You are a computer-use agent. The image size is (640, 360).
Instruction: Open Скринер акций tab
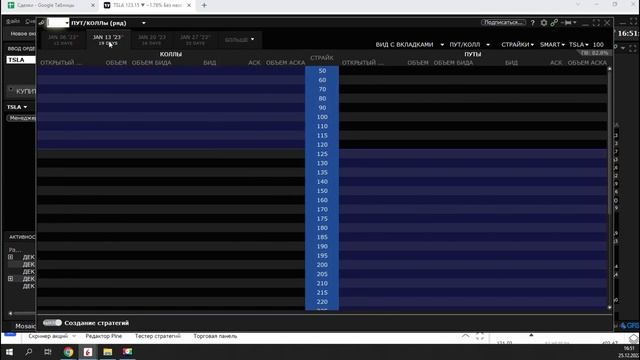(48, 336)
